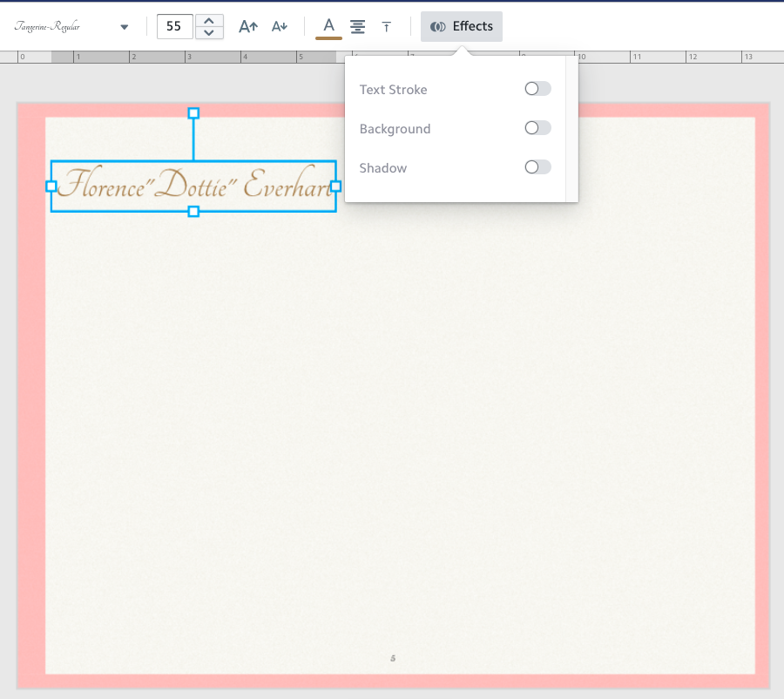Click the left resize handle of text box
The image size is (784, 699).
(51, 186)
